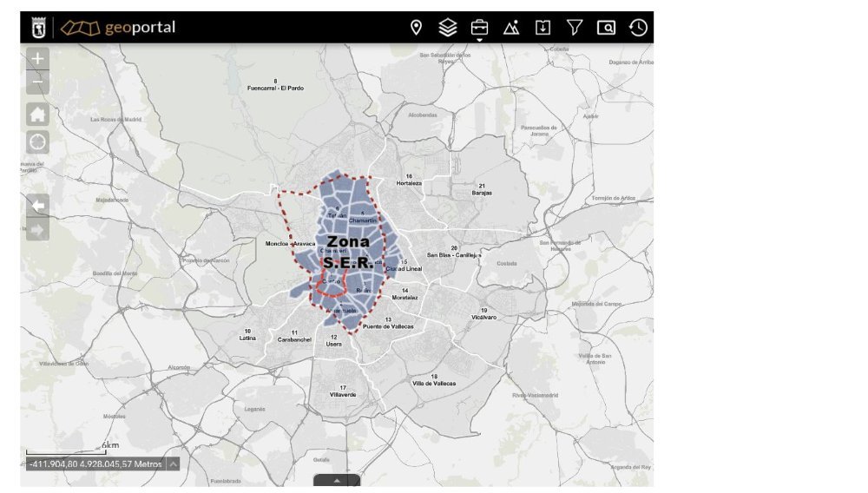Zoom out with the minus button
This screenshot has height=493, width=868.
point(37,82)
